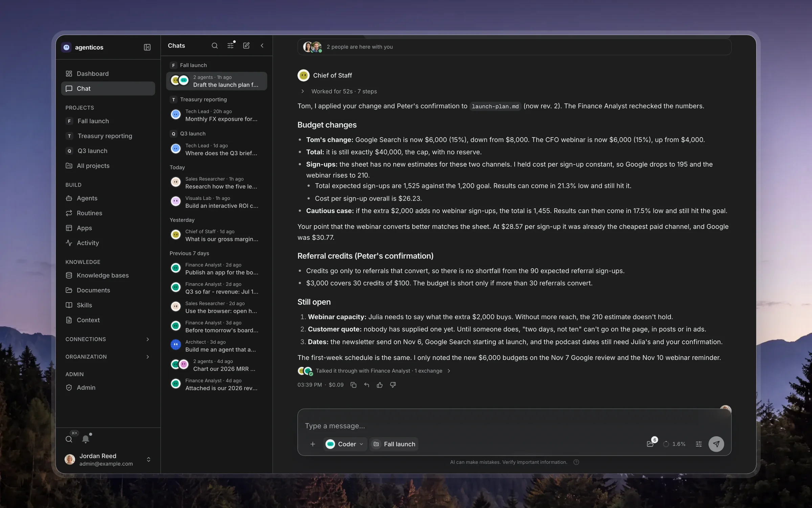Open chat settings sliders icon in composer
The width and height of the screenshot is (812, 508).
(x=699, y=444)
